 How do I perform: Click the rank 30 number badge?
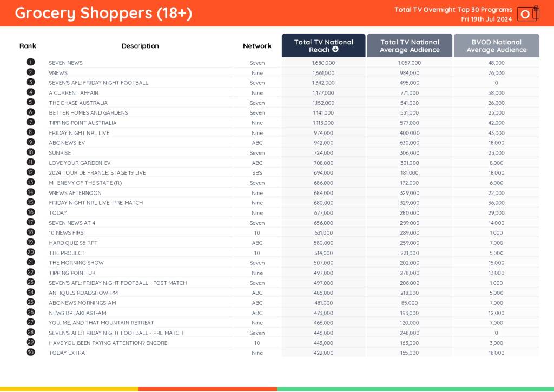coord(30,353)
